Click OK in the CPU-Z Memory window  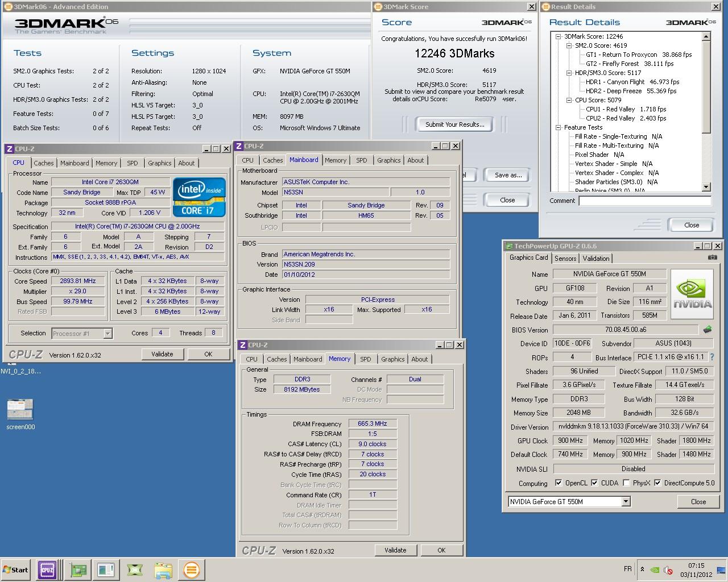[x=441, y=550]
